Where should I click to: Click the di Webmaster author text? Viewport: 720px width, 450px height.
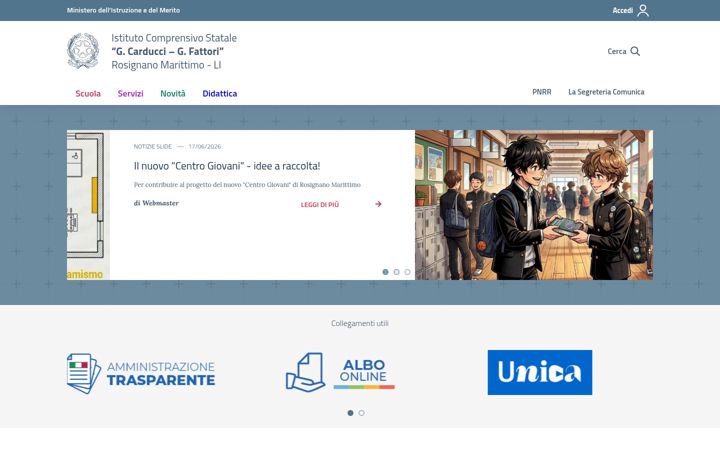[156, 203]
